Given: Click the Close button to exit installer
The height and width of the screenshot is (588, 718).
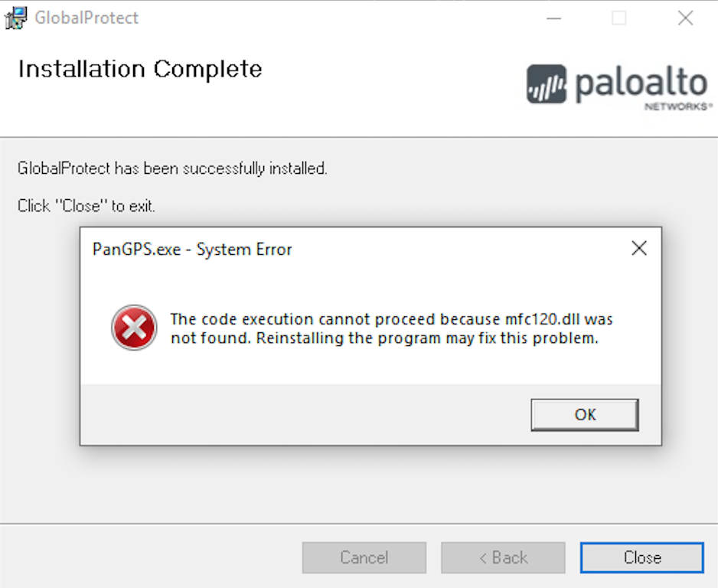Looking at the screenshot, I should 641,557.
